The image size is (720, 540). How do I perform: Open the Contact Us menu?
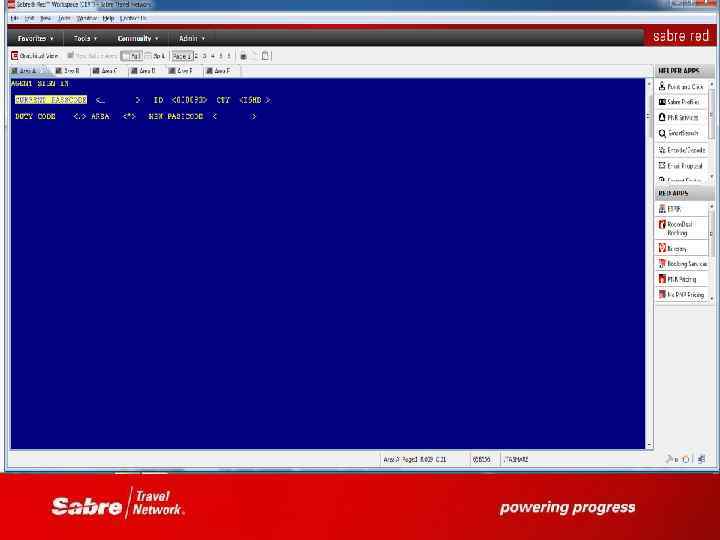[x=133, y=18]
